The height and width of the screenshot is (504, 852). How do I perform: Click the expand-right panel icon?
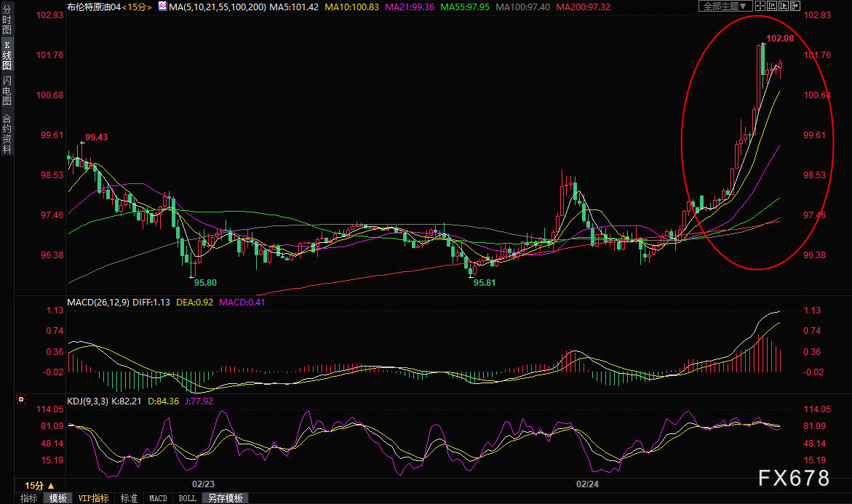(795, 6)
